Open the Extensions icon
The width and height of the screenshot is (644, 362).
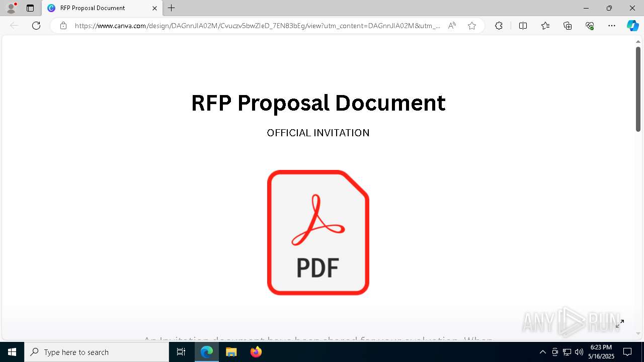tap(499, 26)
